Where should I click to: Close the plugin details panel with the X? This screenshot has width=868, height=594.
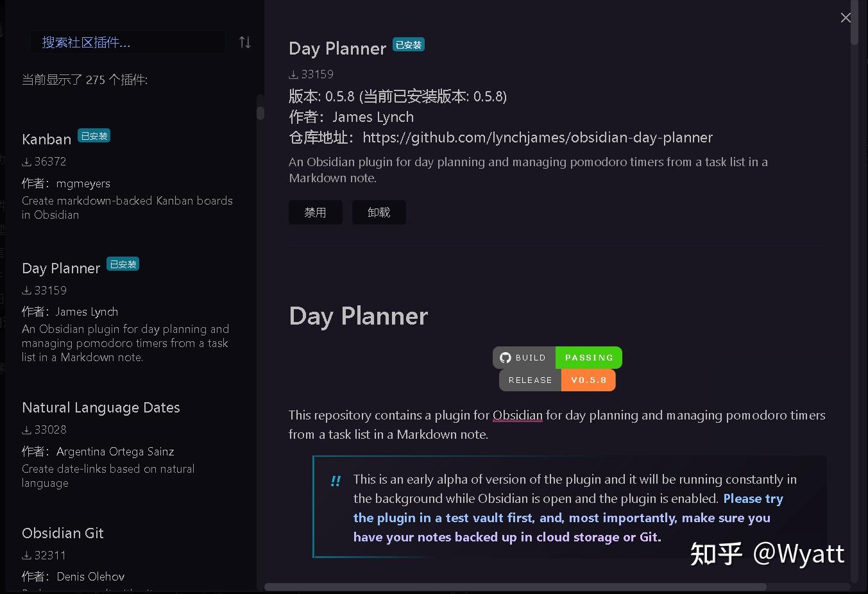(x=846, y=17)
